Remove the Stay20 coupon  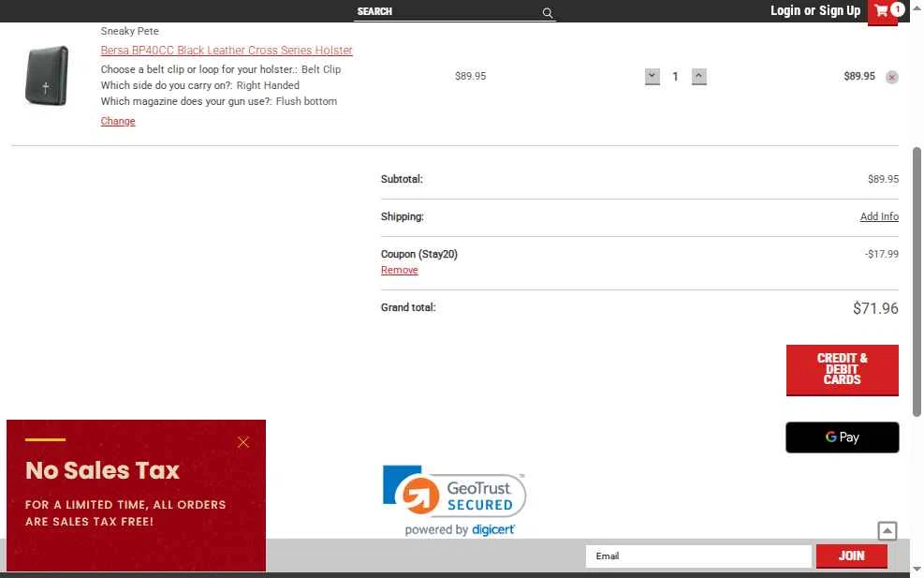tap(399, 270)
